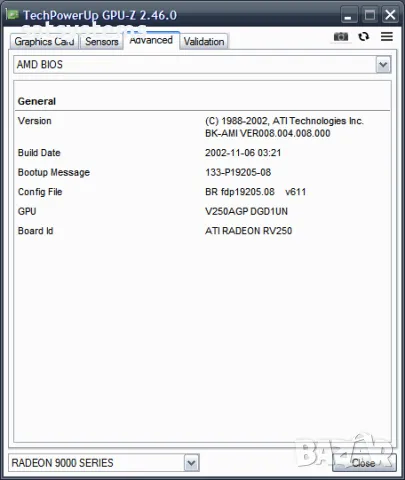Select the Advanced tab
The image size is (405, 480).
click(x=151, y=40)
